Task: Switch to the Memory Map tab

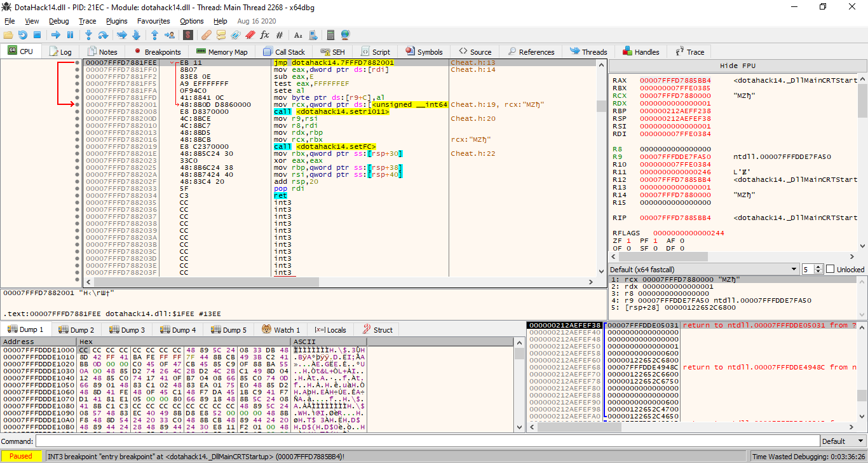Action: (x=222, y=52)
